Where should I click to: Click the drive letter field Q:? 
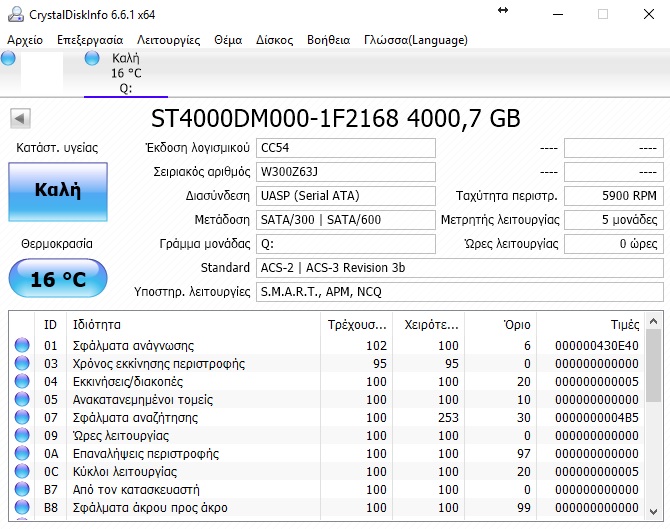click(x=346, y=244)
